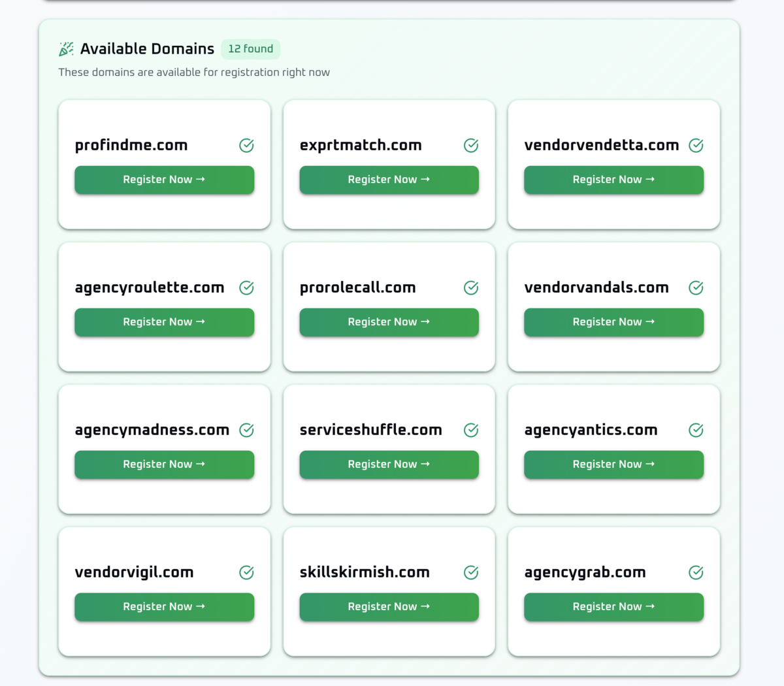The width and height of the screenshot is (784, 686).
Task: Click the checkmark icon beside agencyroulette.com
Action: coord(246,288)
